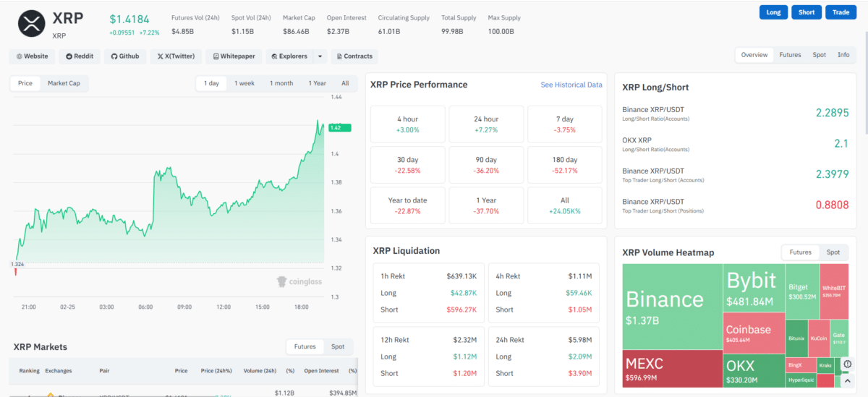The height and width of the screenshot is (397, 868).
Task: Click the blue Long button
Action: [x=773, y=12]
